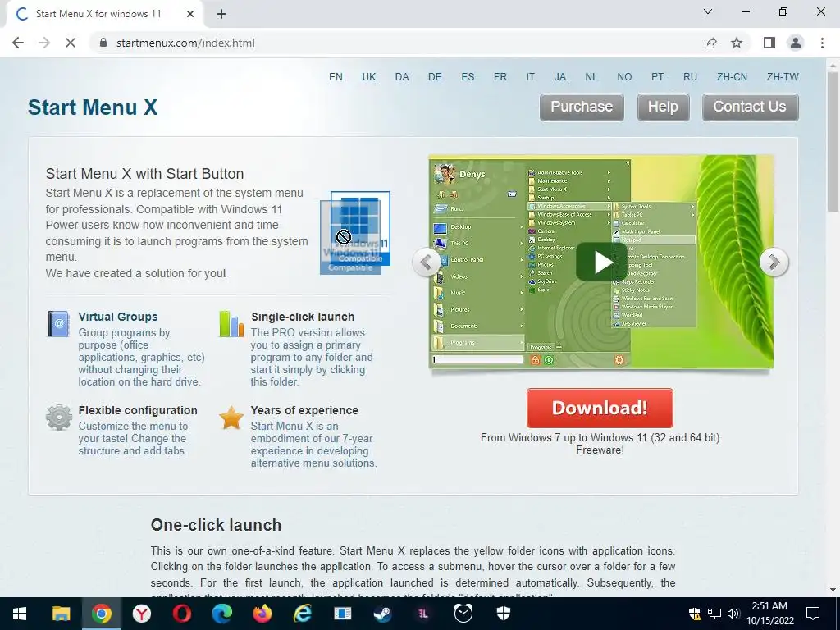
Task: Open the browser side panel icon
Action: (769, 43)
